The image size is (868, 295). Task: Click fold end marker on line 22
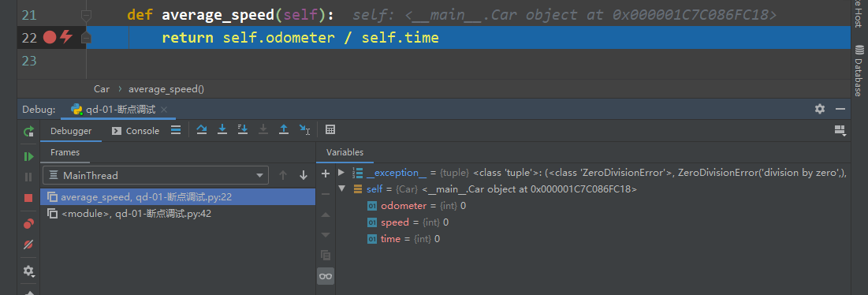pyautogui.click(x=86, y=38)
